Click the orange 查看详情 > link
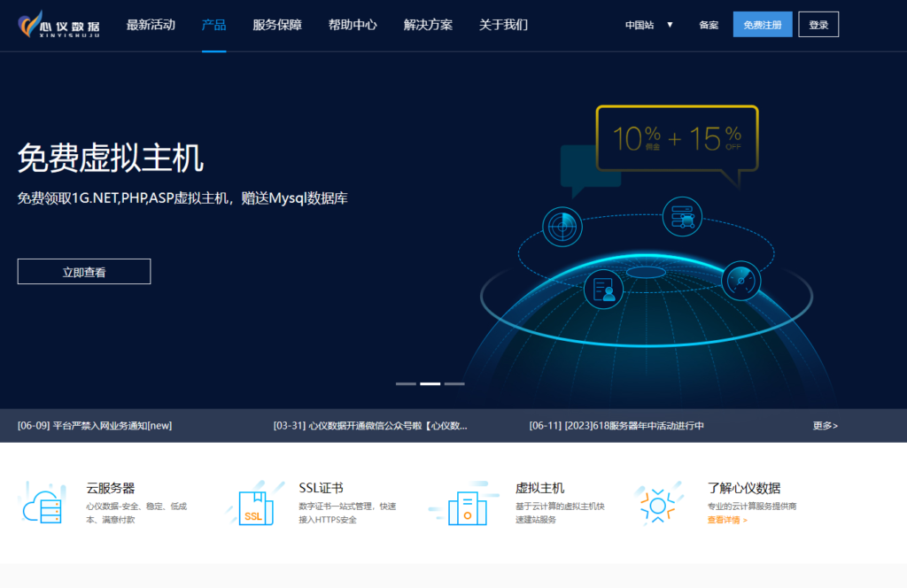The image size is (907, 588). click(727, 520)
